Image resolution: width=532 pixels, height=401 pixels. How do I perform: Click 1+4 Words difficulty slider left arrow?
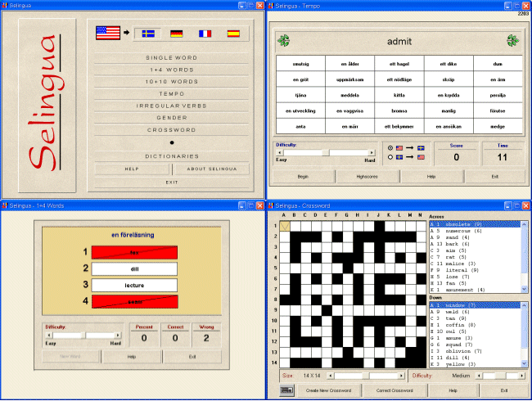[49, 336]
